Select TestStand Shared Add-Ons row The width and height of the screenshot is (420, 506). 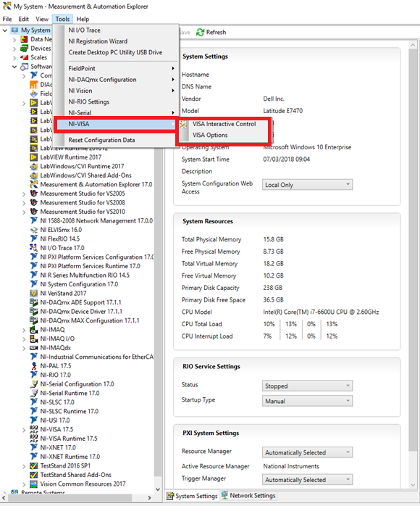(75, 475)
